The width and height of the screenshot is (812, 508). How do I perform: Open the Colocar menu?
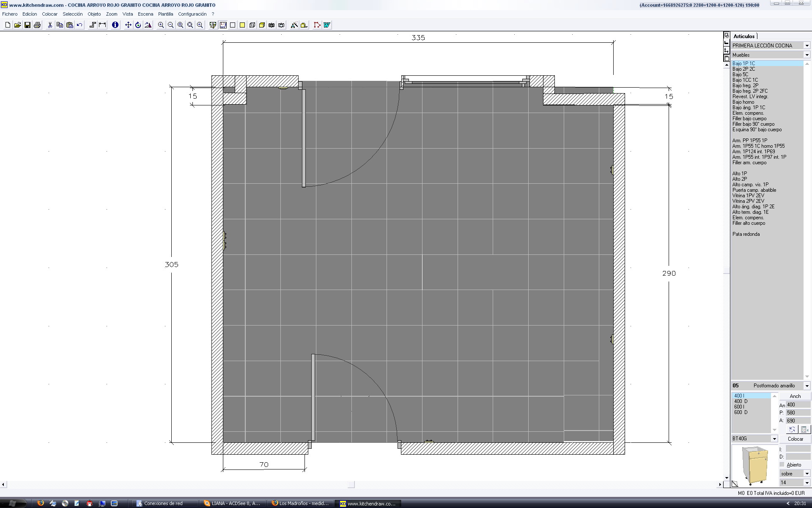tap(49, 14)
